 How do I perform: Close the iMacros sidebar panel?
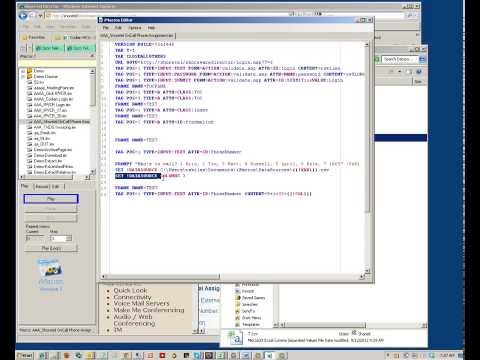[x=92, y=56]
